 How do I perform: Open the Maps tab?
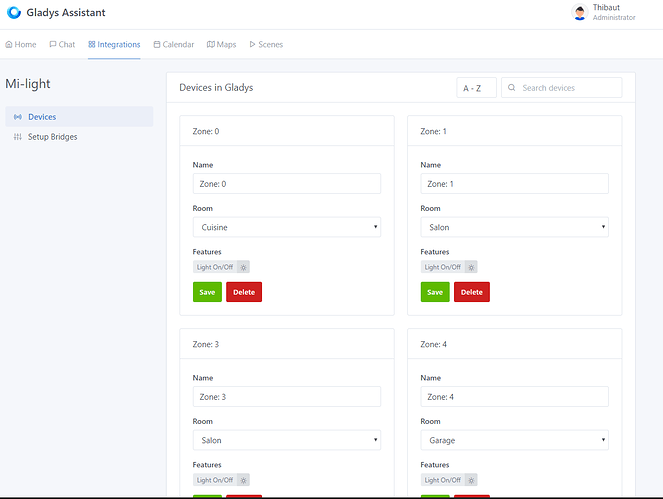222,44
